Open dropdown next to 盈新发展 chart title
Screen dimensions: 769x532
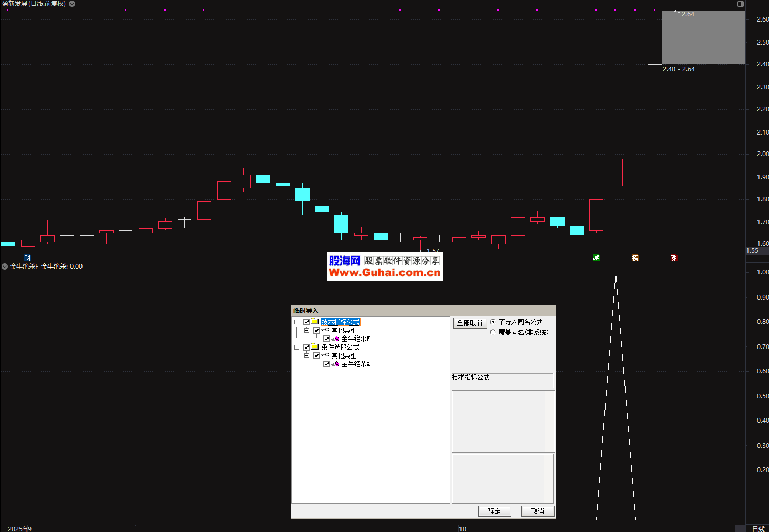pos(72,4)
